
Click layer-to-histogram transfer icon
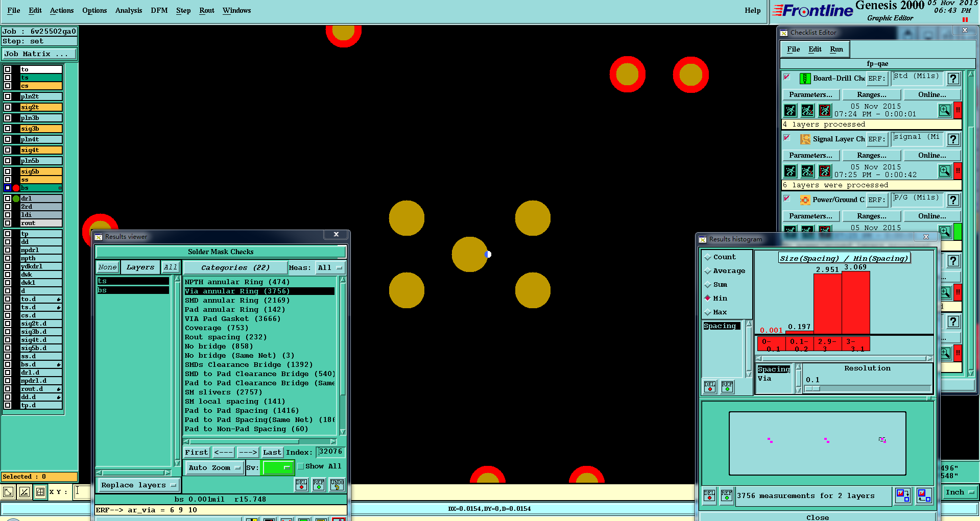click(x=924, y=495)
